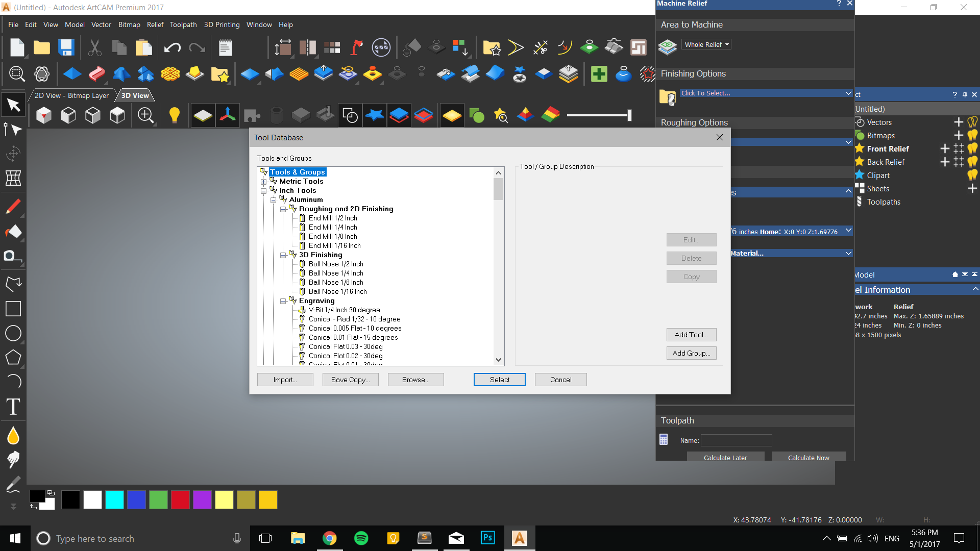980x551 pixels.
Task: Undo the last action
Action: tap(172, 48)
